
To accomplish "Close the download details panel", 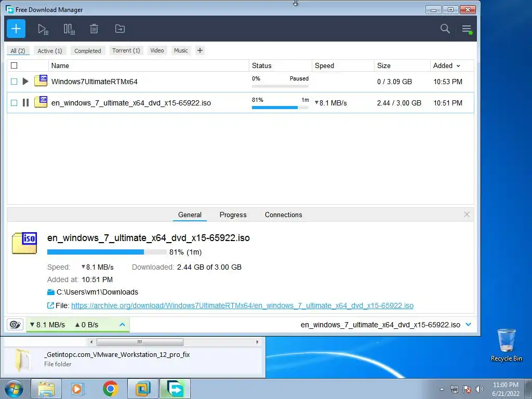I will click(x=467, y=215).
